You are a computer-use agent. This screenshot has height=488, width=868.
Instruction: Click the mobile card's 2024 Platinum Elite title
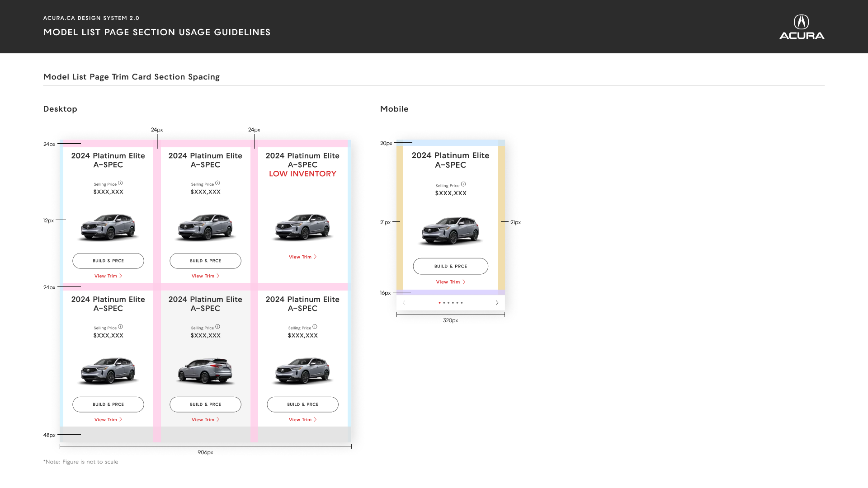(x=450, y=160)
